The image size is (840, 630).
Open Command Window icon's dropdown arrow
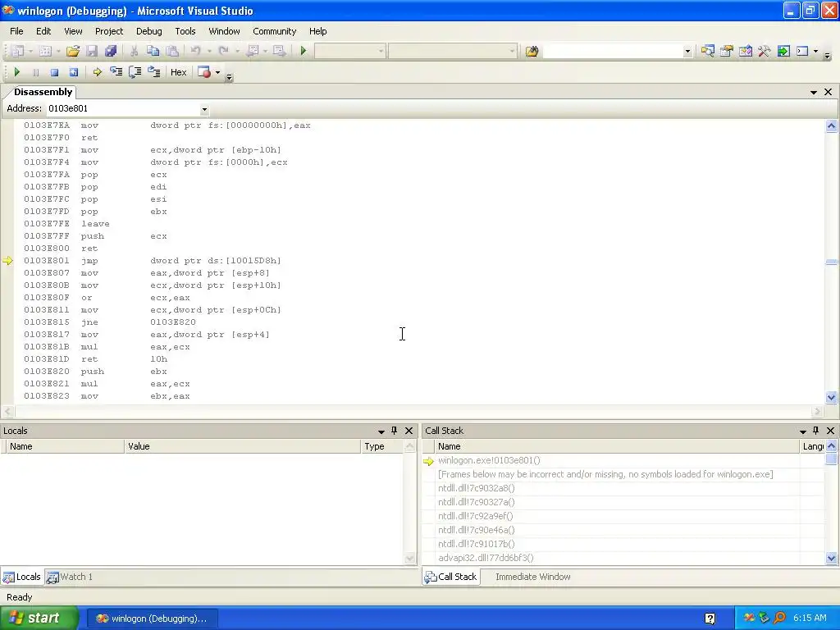[x=815, y=52]
